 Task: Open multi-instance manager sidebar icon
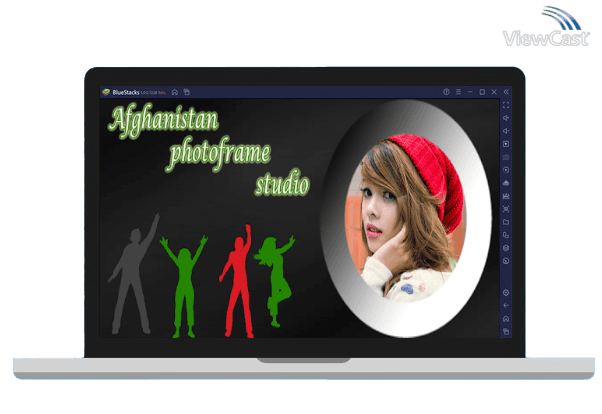click(x=506, y=235)
